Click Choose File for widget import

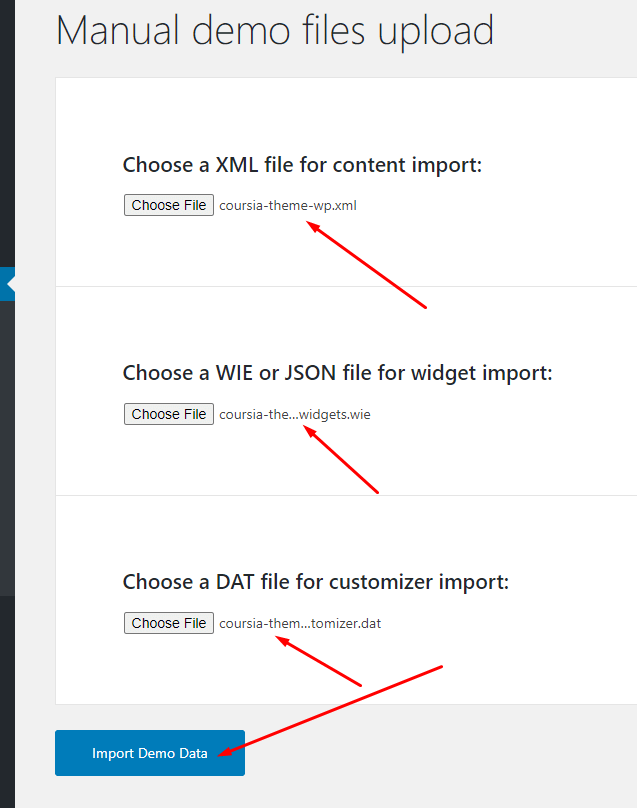tap(169, 414)
